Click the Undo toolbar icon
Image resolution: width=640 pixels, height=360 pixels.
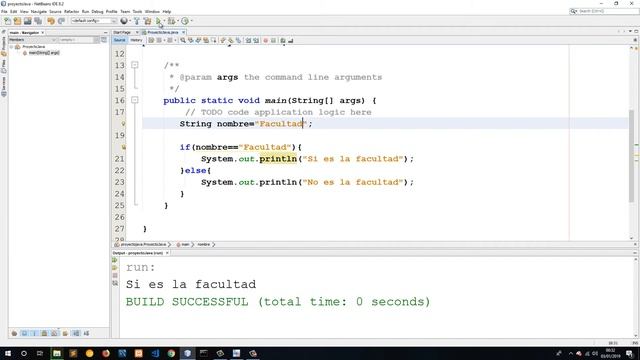click(x=51, y=21)
